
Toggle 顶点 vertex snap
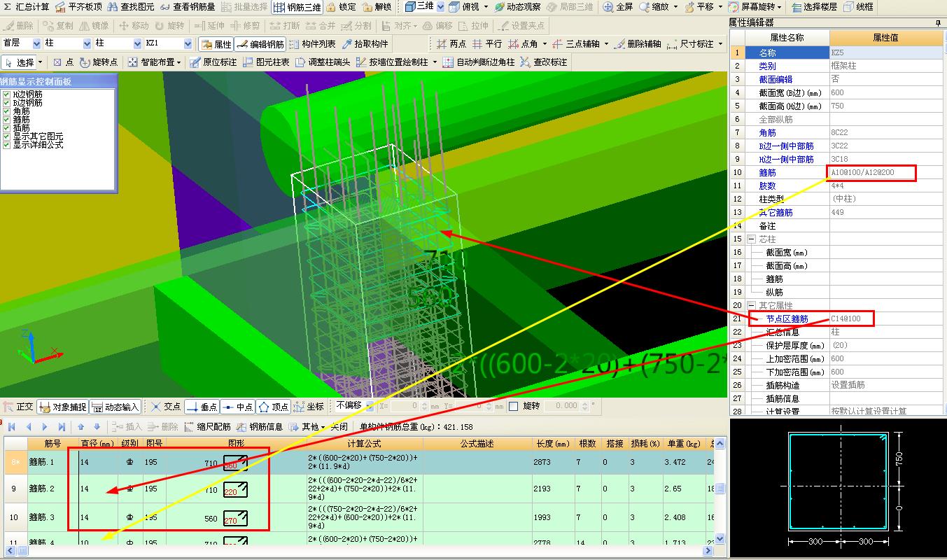tap(274, 407)
